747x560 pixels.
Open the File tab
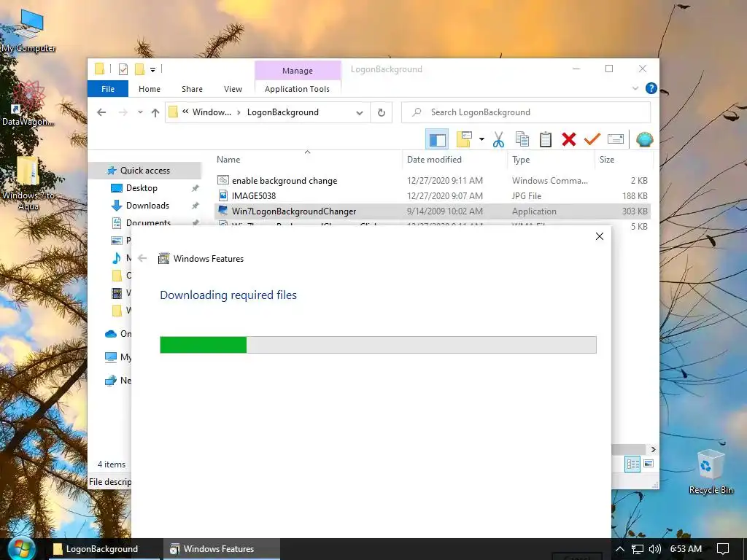pos(108,89)
